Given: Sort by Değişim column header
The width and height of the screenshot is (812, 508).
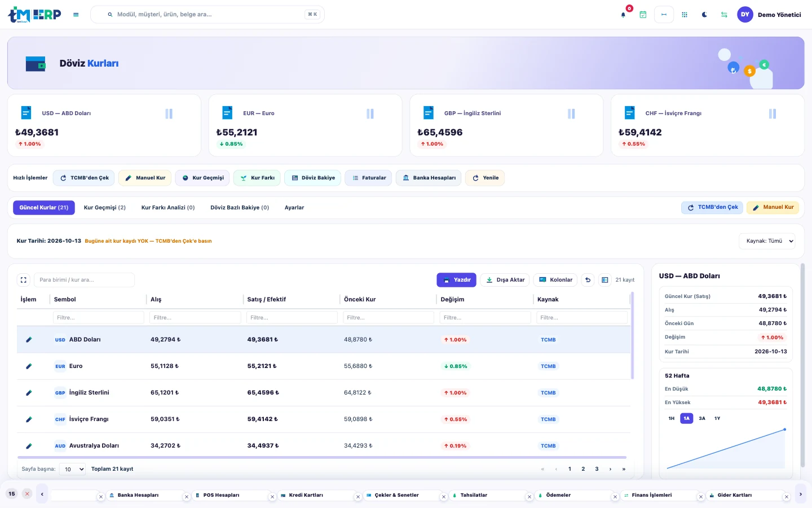Looking at the screenshot, I should click(x=452, y=300).
